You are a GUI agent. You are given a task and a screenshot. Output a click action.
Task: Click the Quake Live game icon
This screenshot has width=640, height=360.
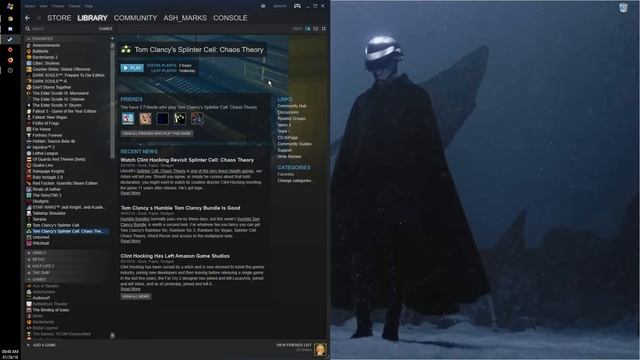click(29, 165)
